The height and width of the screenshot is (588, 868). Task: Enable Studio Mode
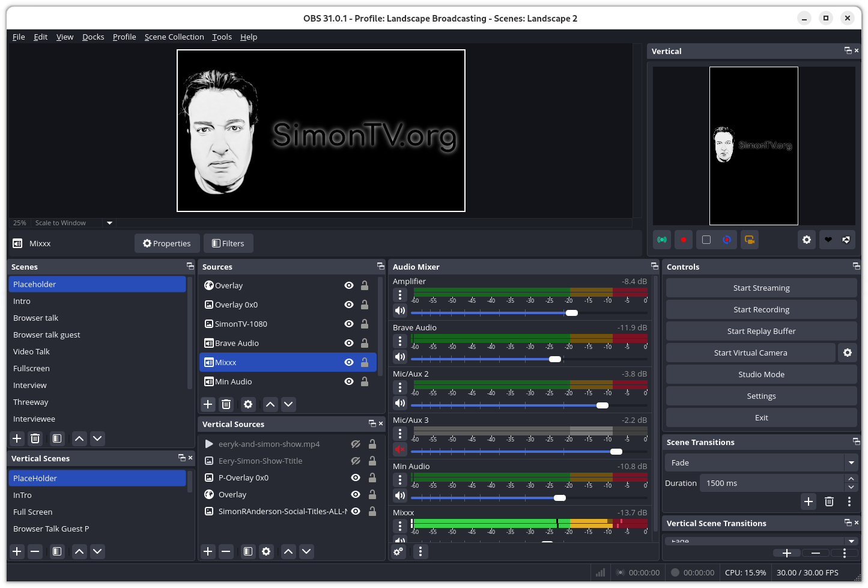(761, 374)
